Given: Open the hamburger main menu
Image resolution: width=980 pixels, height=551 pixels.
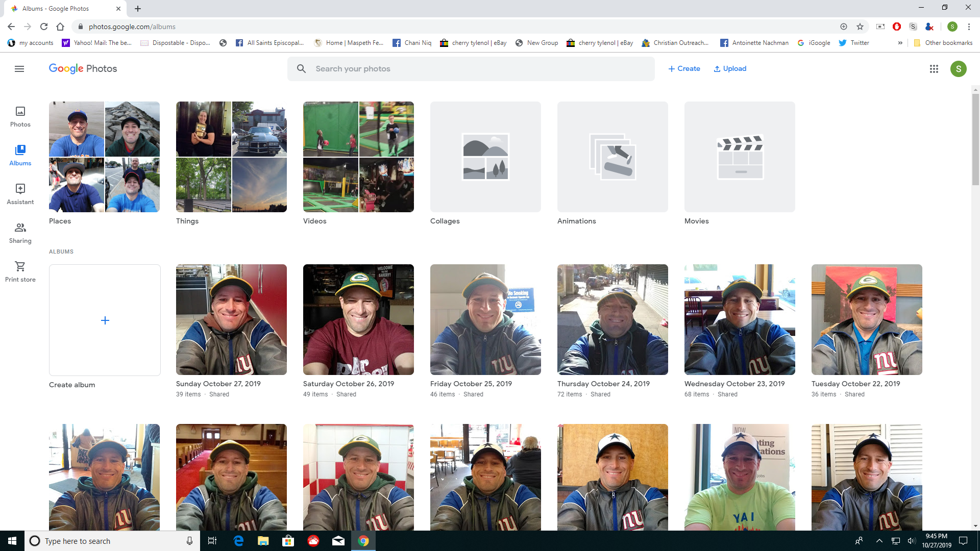Looking at the screenshot, I should pyautogui.click(x=19, y=69).
